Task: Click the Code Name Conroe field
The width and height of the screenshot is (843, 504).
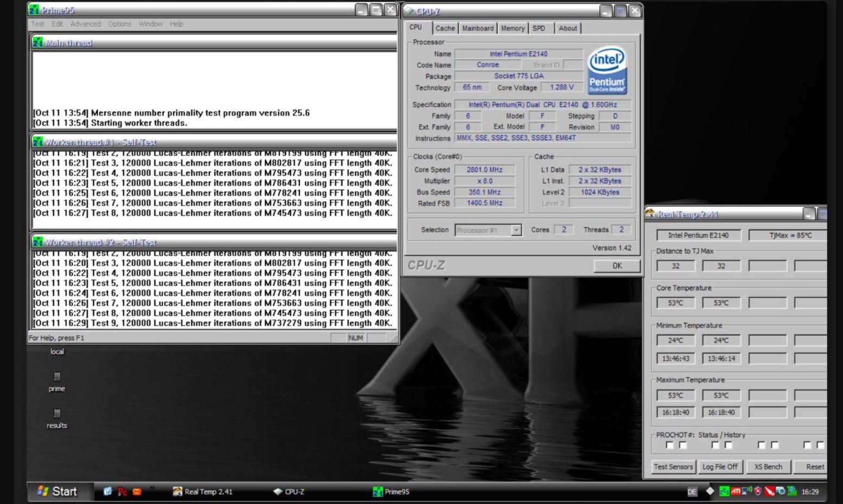Action: point(488,64)
